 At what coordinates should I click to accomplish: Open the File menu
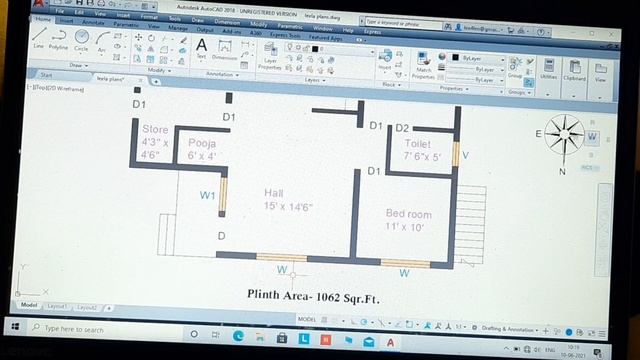[x=60, y=11]
